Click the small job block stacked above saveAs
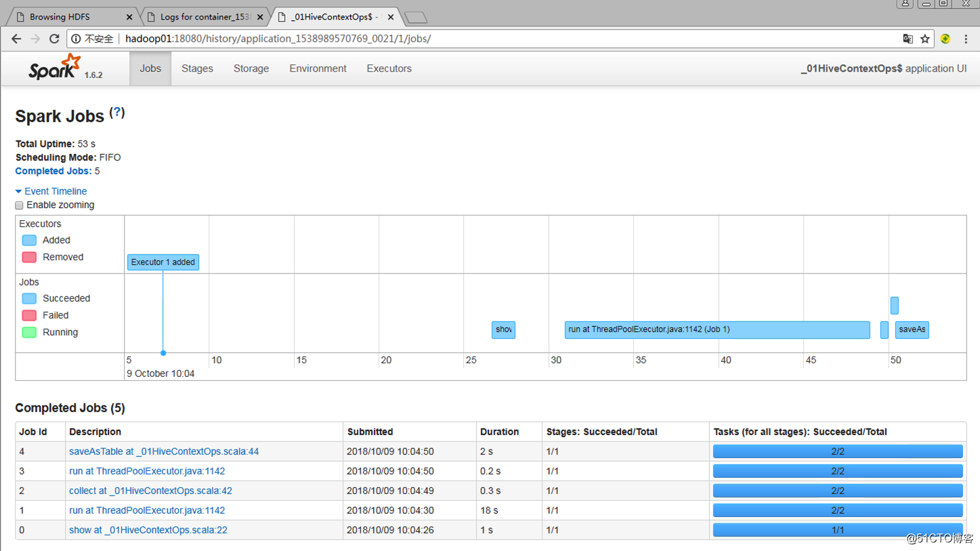 pos(895,306)
